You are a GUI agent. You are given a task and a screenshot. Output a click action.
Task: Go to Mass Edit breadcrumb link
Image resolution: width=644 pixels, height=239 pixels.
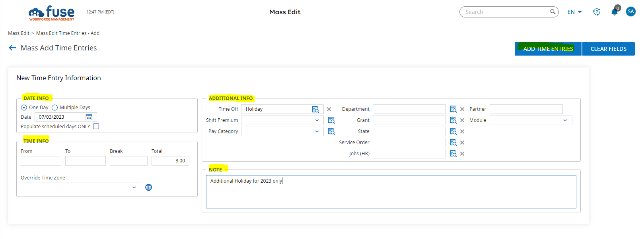(19, 33)
